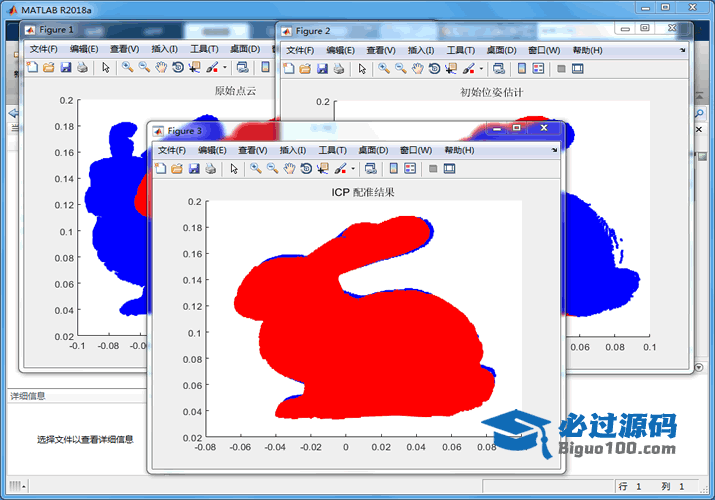Select Edit Plot arrow tool in Figure 2

(363, 69)
